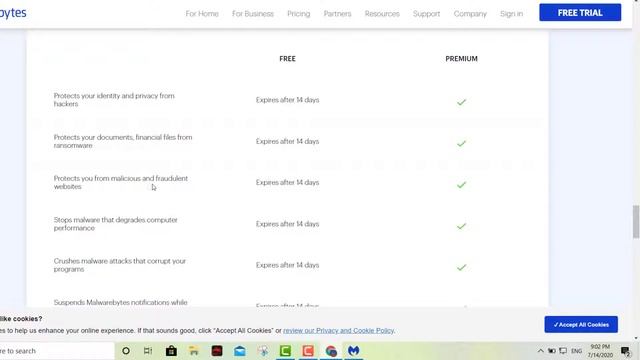Screen dimensions: 640x360
Task: Click the Sign in link
Action: coord(511,13)
